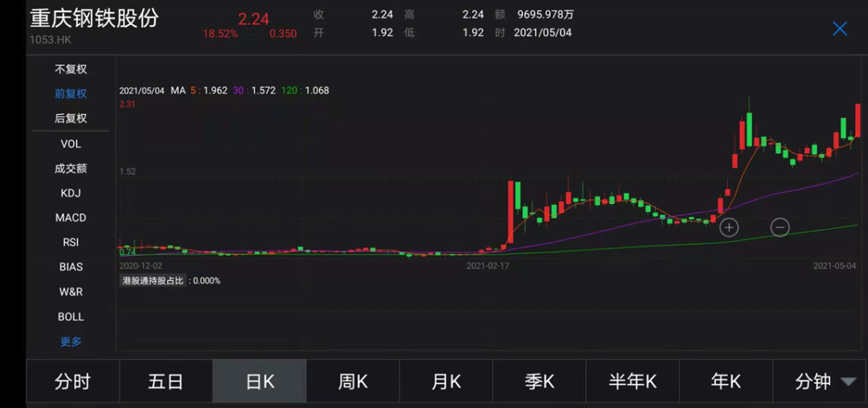
Task: Switch to 分时 intraday tab
Action: click(x=72, y=381)
